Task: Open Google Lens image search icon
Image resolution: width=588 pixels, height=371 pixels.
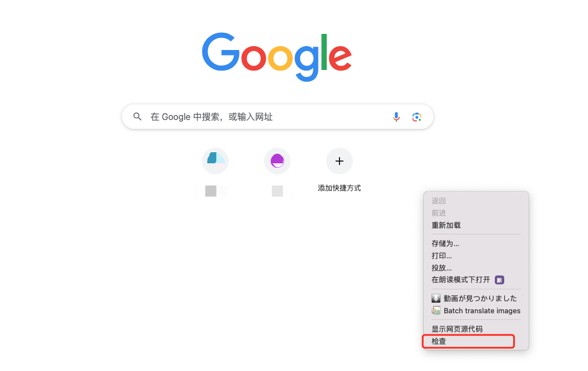Action: 417,117
